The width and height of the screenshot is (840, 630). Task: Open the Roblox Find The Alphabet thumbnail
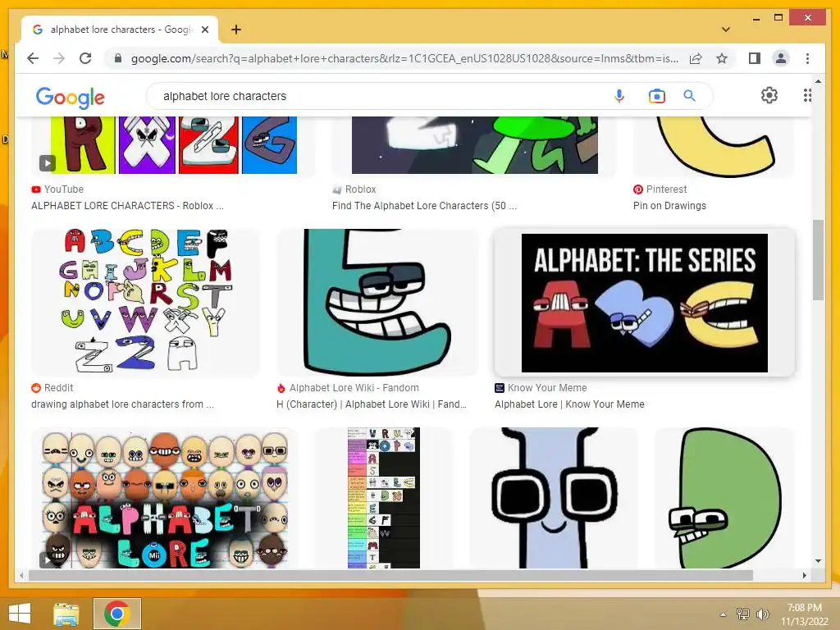(x=474, y=145)
